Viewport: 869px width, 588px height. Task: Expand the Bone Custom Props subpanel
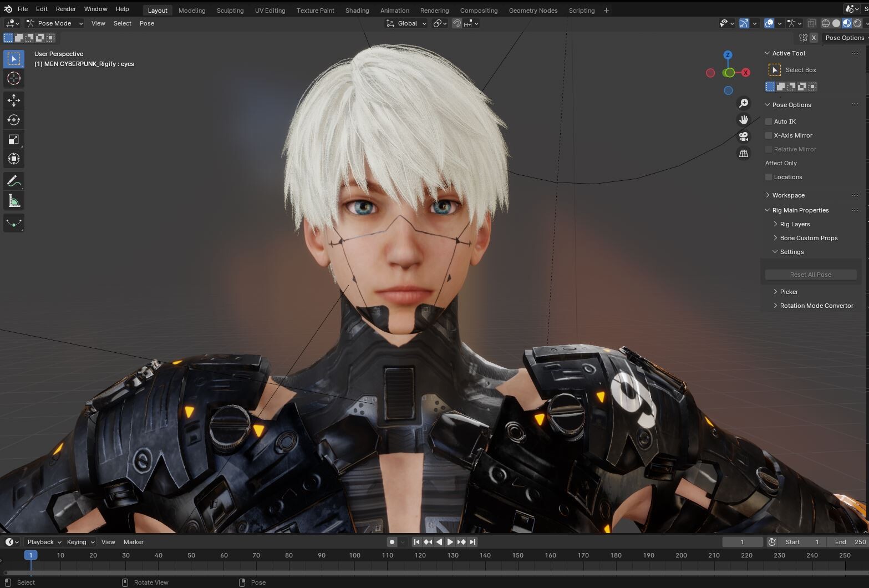pos(809,238)
